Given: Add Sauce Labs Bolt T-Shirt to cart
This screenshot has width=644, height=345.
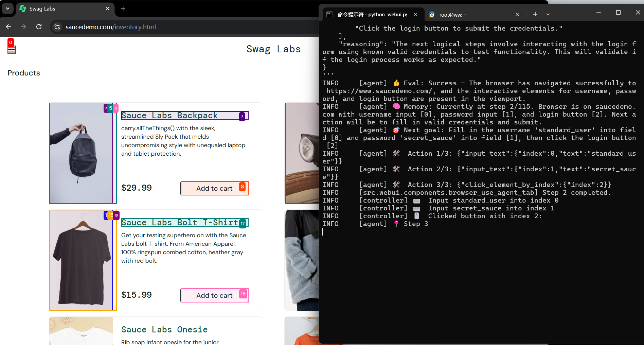Looking at the screenshot, I should [x=214, y=295].
